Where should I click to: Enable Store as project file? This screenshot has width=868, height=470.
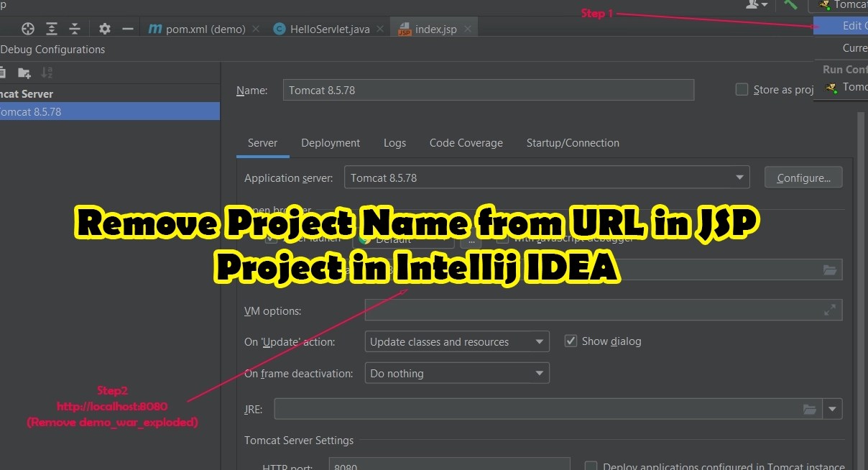(x=742, y=89)
